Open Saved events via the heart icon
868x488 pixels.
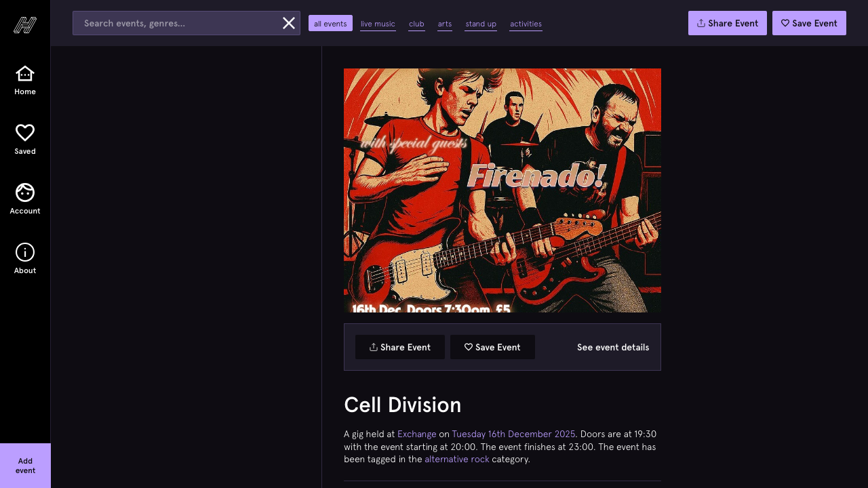pos(25,133)
